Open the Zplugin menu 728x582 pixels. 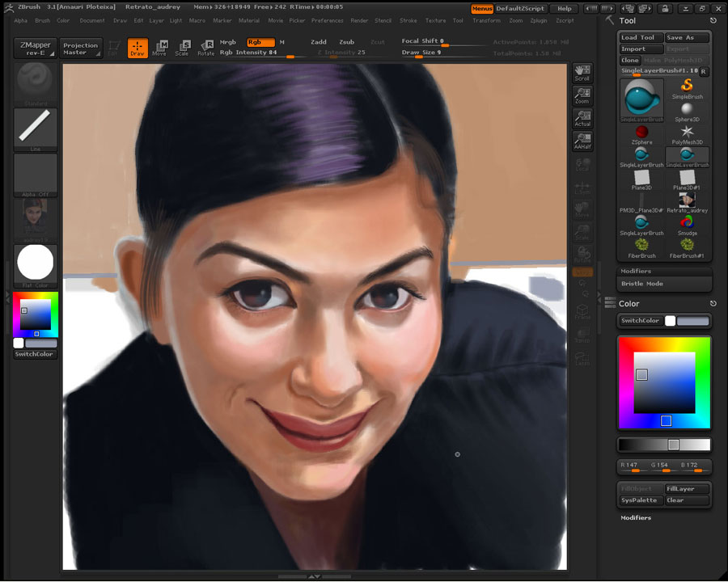[x=539, y=20]
